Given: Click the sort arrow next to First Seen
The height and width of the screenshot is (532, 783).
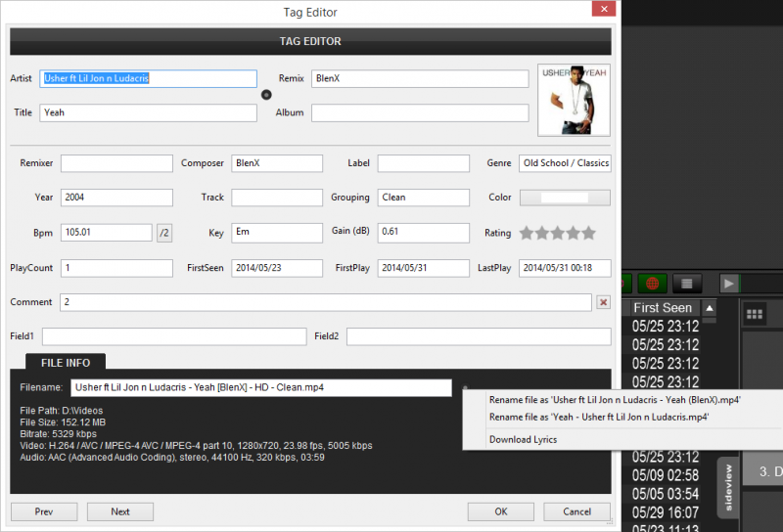Looking at the screenshot, I should (710, 308).
